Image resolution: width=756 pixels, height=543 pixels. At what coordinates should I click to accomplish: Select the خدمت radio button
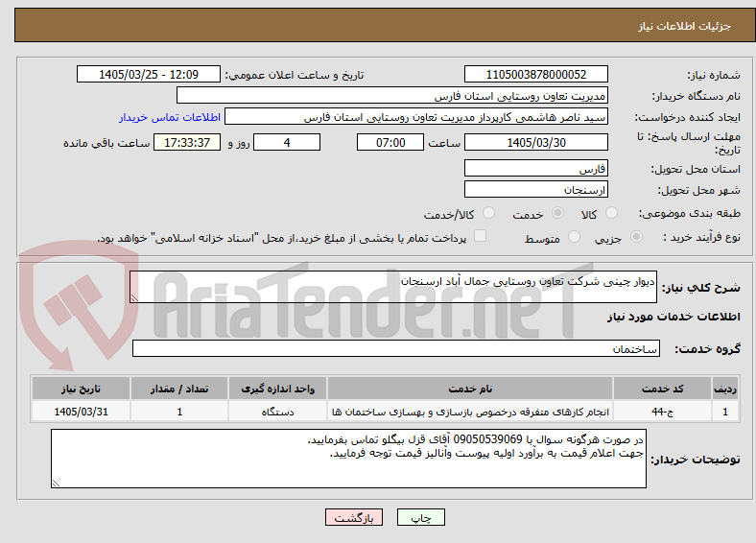click(x=557, y=213)
